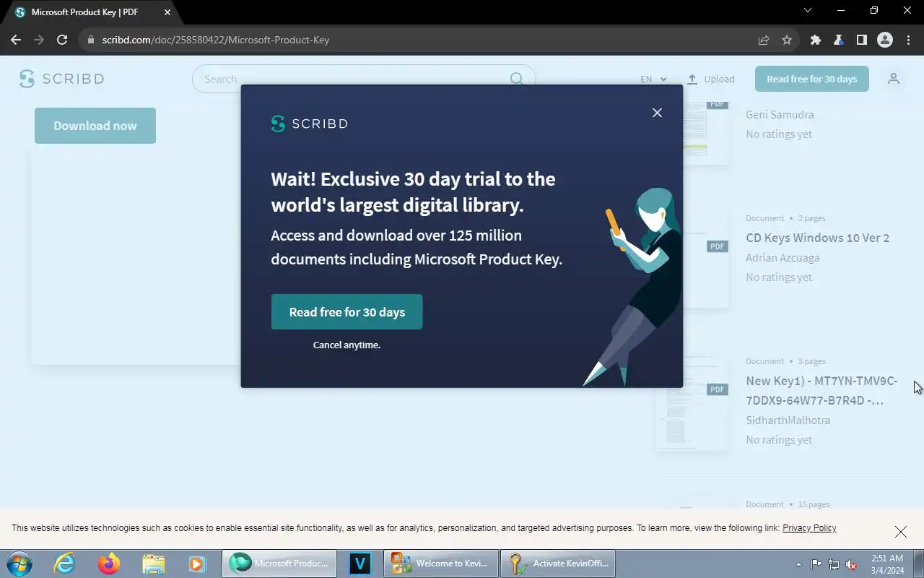Click the Scribd logo in popup
The image size is (924, 578).
[x=309, y=124]
